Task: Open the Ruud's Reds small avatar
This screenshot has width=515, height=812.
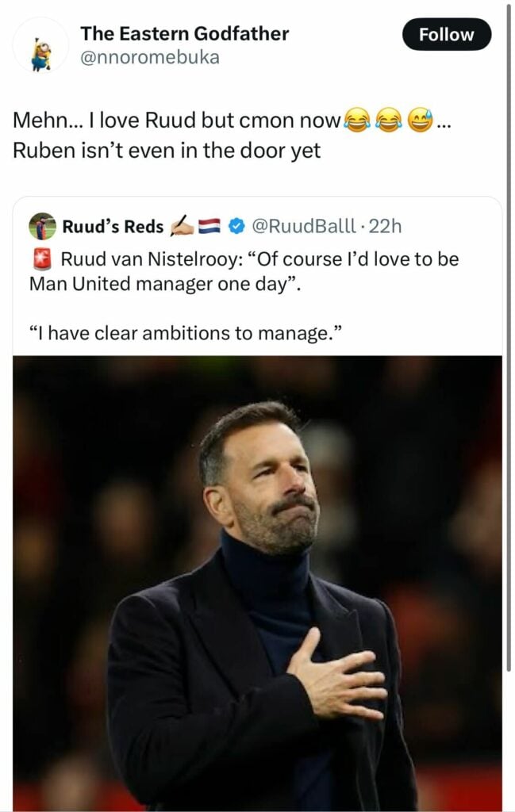Action: tap(43, 226)
